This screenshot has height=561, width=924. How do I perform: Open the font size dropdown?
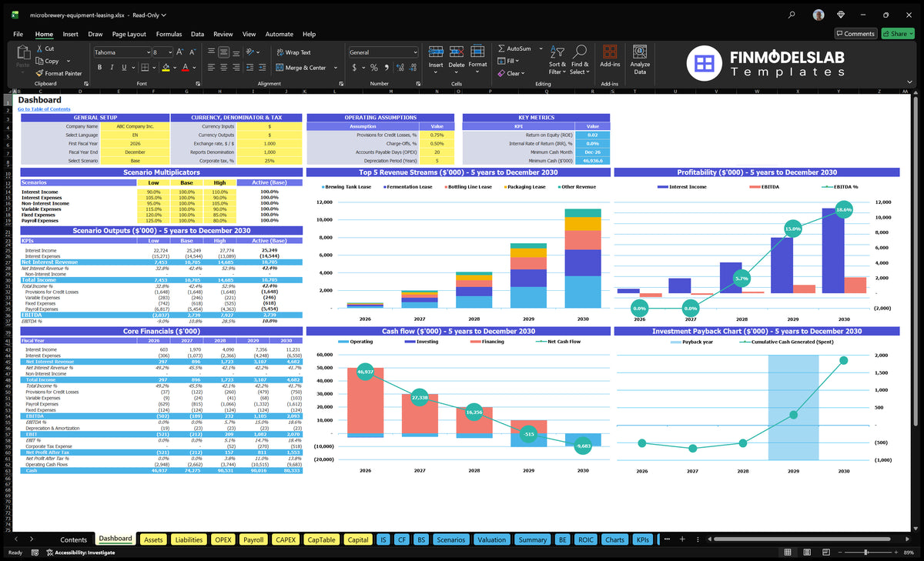point(170,52)
